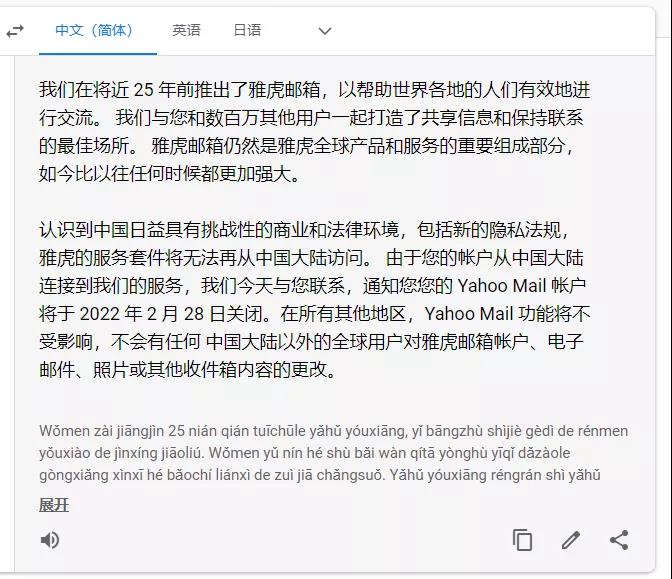The image size is (672, 579).
Task: Click the pinyin line starting gòngxiǎng xìnxī
Action: (320, 475)
